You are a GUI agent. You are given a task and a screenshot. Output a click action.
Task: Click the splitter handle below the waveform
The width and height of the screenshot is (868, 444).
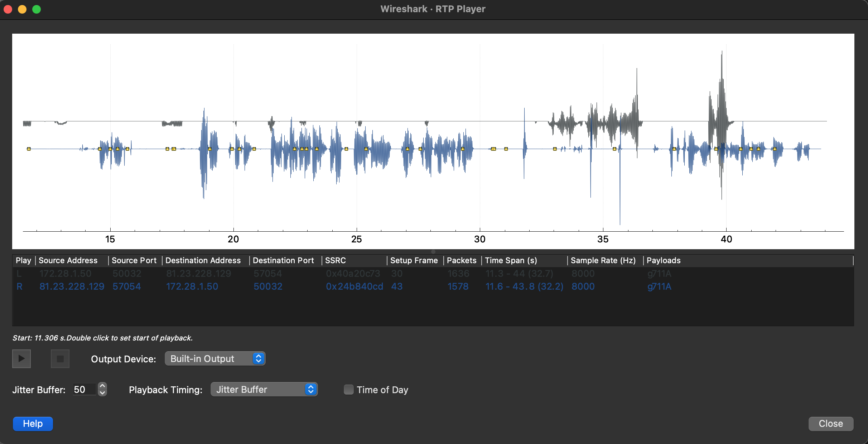point(433,252)
